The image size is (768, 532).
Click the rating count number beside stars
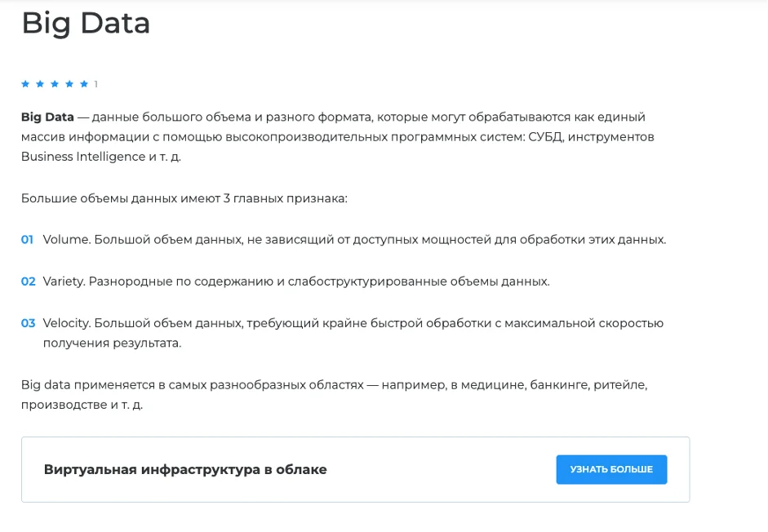[95, 84]
